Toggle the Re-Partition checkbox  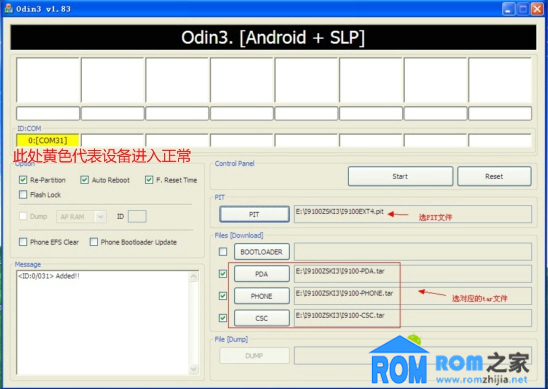pos(23,180)
